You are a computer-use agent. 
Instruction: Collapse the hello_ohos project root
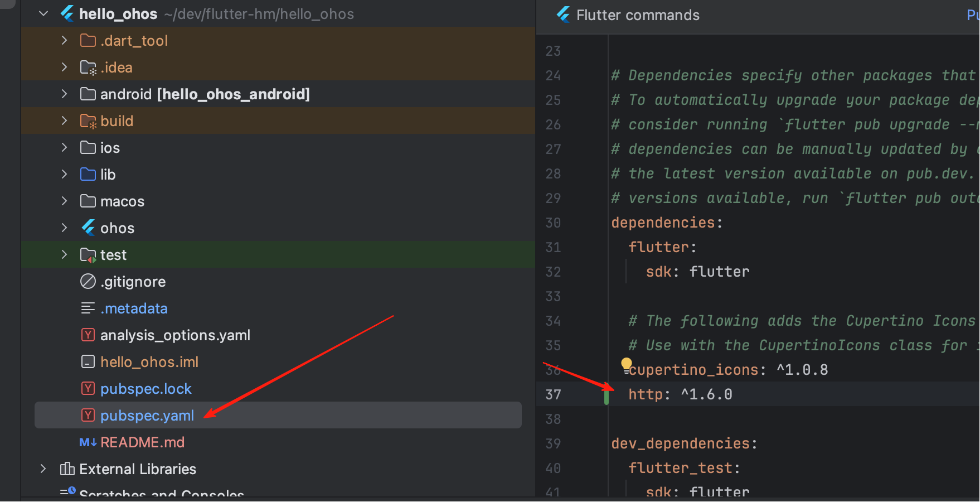click(43, 13)
